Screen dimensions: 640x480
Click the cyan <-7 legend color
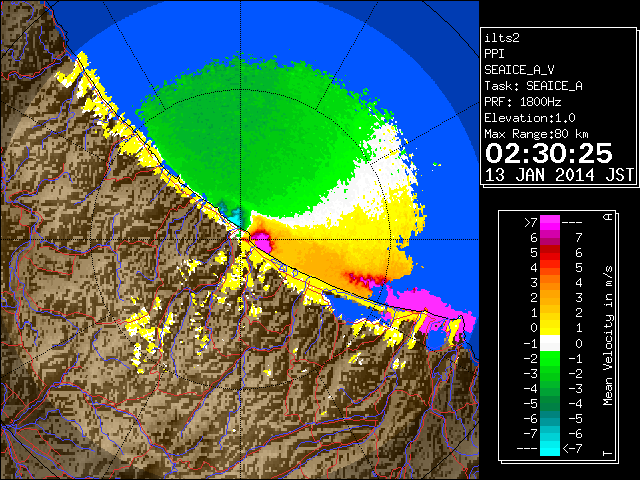click(550, 448)
